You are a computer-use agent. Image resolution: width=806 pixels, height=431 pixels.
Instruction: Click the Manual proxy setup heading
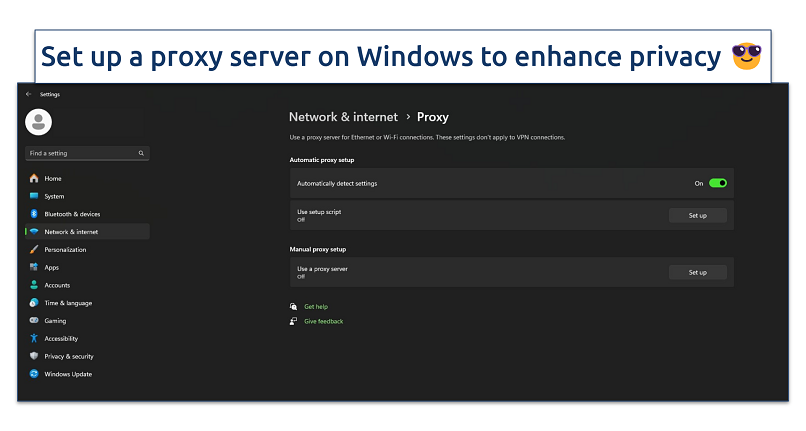coord(318,249)
